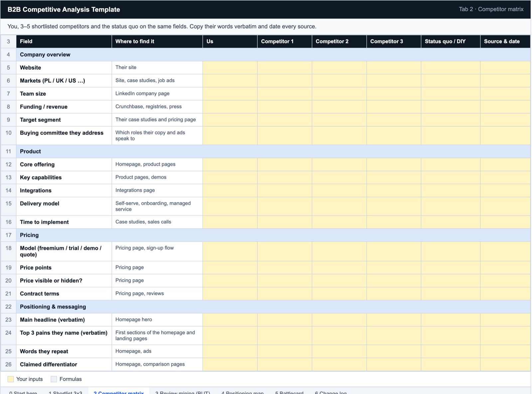Screen dimensions: 532x394
Task: Select the Competitor 1 cell for Team size
Action: tap(285, 94)
